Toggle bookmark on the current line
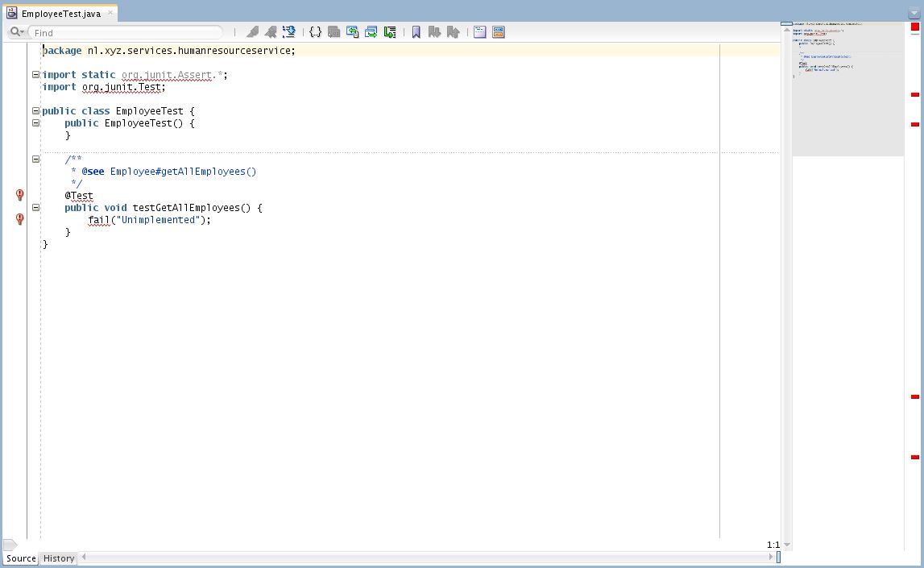Screen dimensions: 924x568 tap(416, 32)
